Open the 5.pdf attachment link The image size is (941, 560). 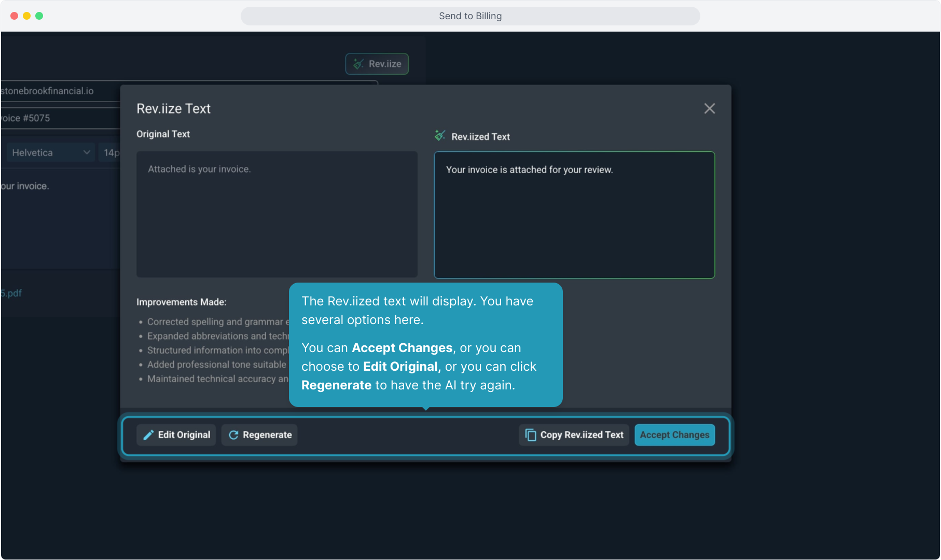click(11, 293)
